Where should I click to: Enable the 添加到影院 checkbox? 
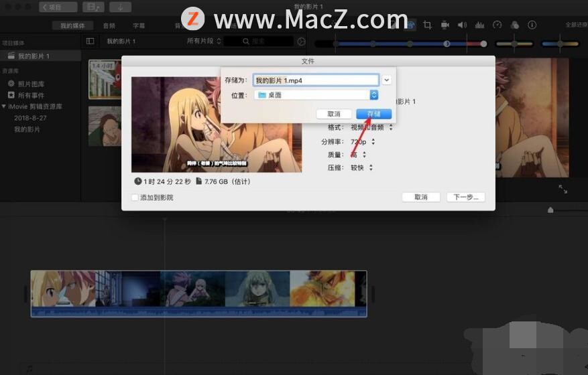coord(135,198)
